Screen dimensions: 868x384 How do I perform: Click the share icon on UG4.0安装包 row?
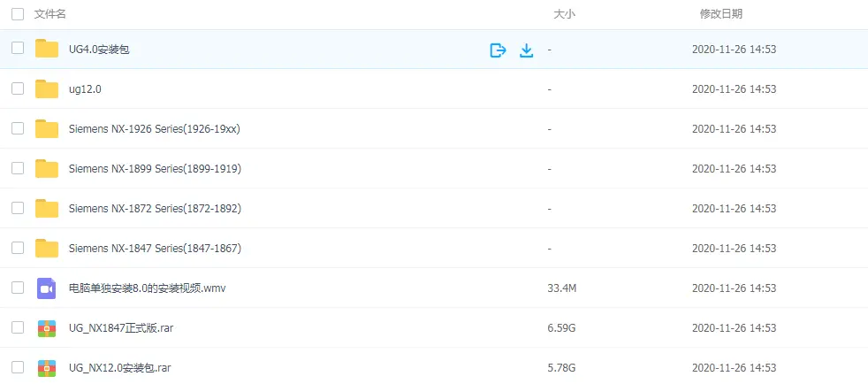tap(499, 50)
